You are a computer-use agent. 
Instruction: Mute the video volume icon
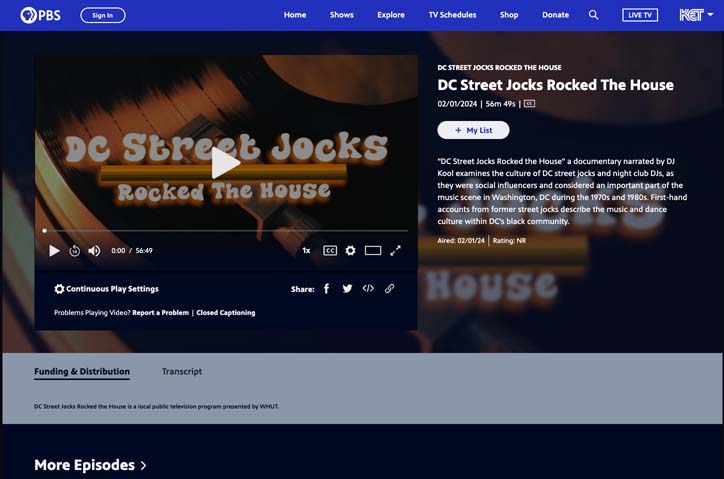click(94, 250)
